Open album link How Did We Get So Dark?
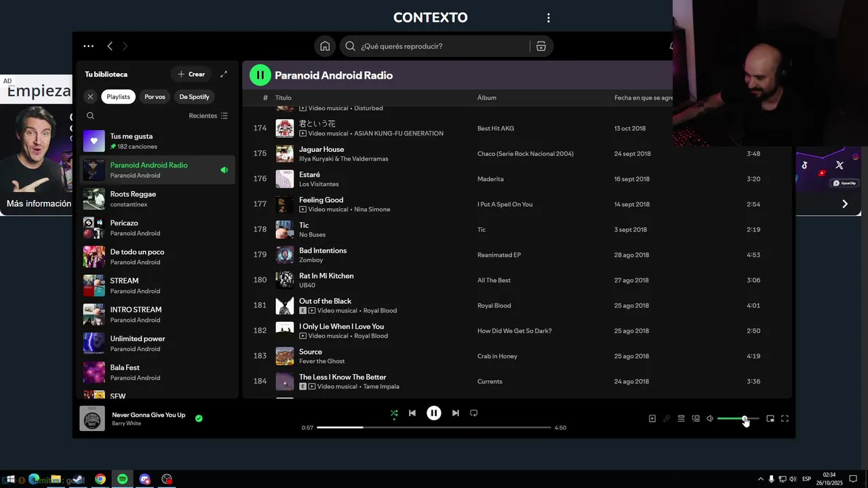The image size is (868, 488). pos(514,331)
